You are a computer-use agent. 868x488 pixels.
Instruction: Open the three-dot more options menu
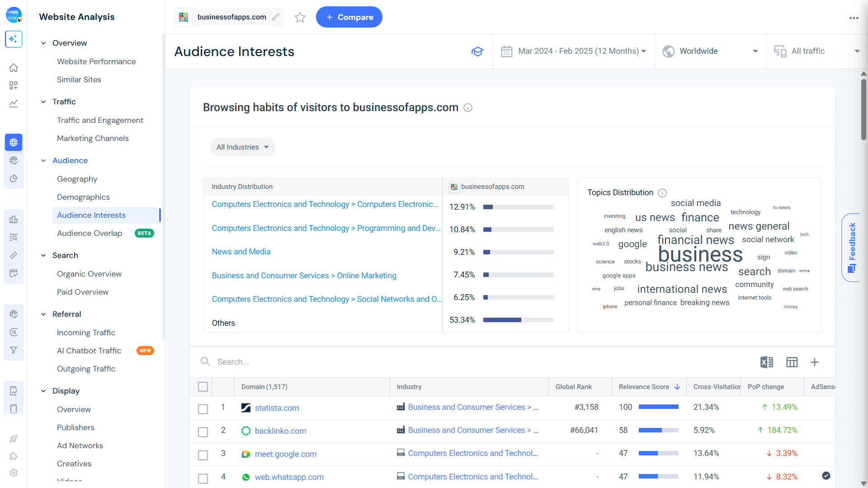tap(854, 18)
